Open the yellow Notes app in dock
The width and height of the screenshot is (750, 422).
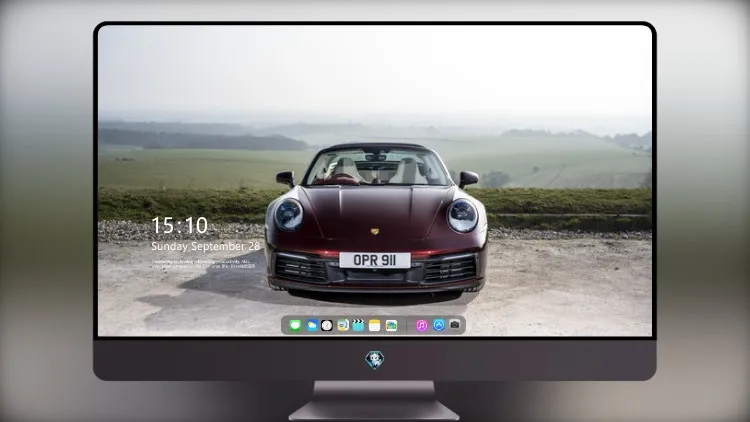tap(375, 325)
